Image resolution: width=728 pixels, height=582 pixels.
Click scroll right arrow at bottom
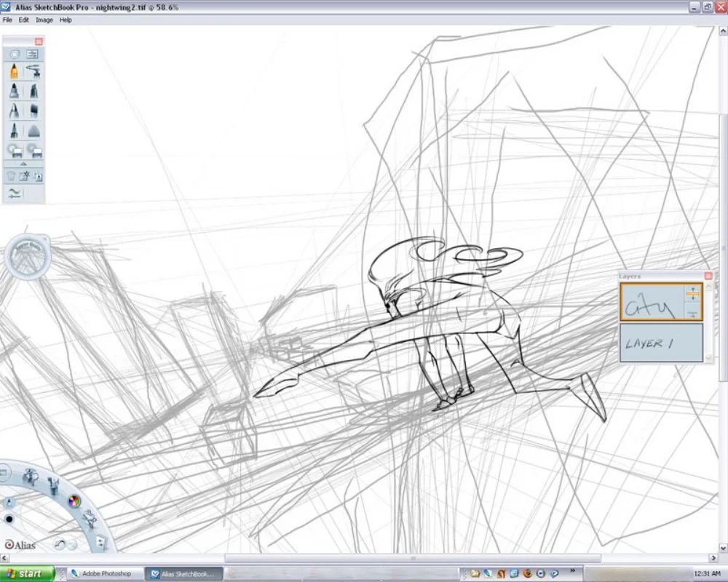(x=713, y=558)
